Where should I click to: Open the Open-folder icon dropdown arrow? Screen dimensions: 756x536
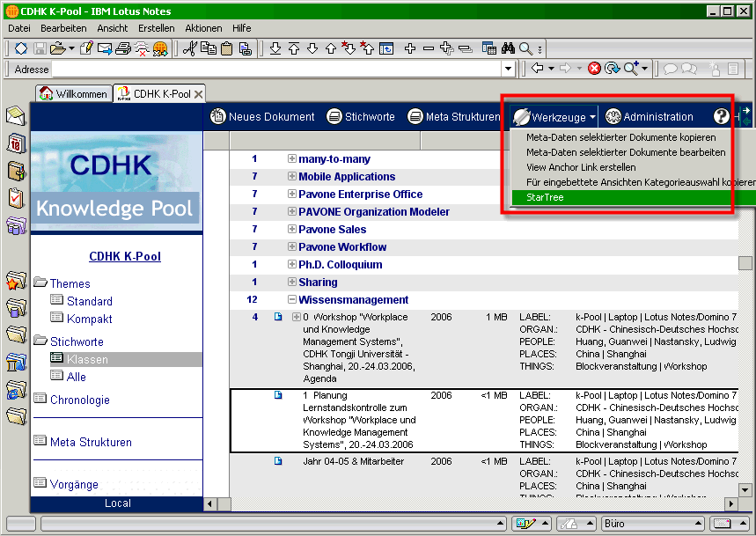pyautogui.click(x=71, y=48)
